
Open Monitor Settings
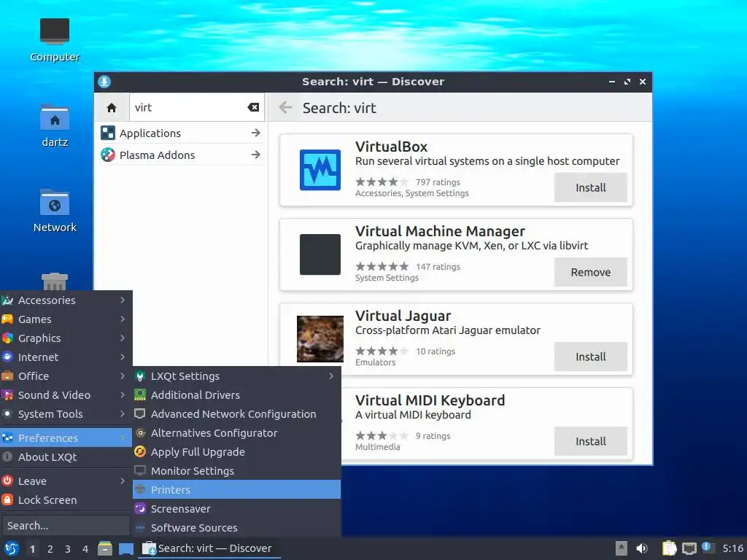tap(237, 471)
